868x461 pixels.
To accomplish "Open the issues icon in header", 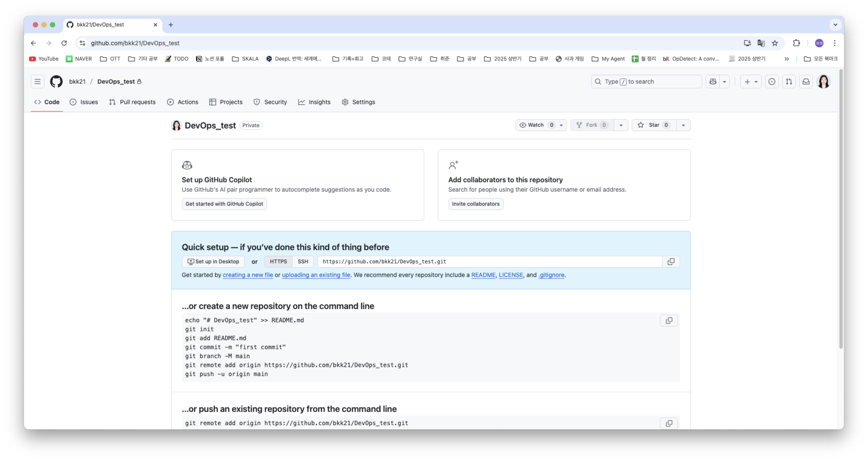I will (x=772, y=82).
